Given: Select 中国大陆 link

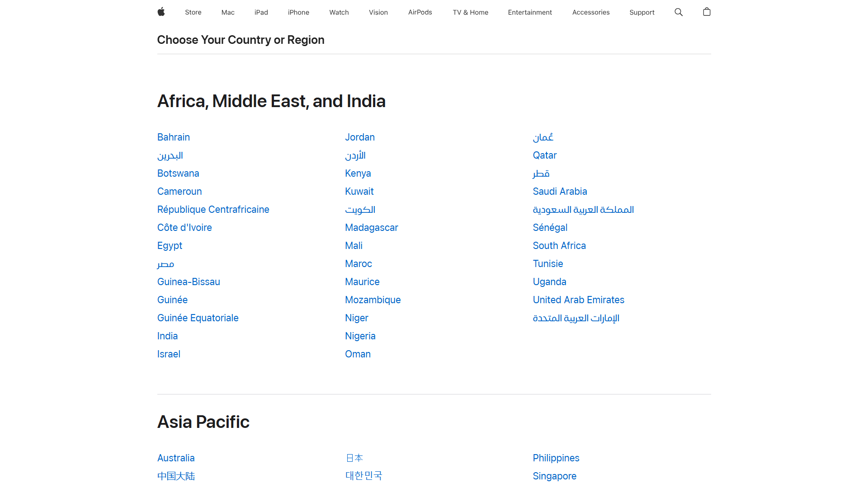Looking at the screenshot, I should click(x=176, y=476).
